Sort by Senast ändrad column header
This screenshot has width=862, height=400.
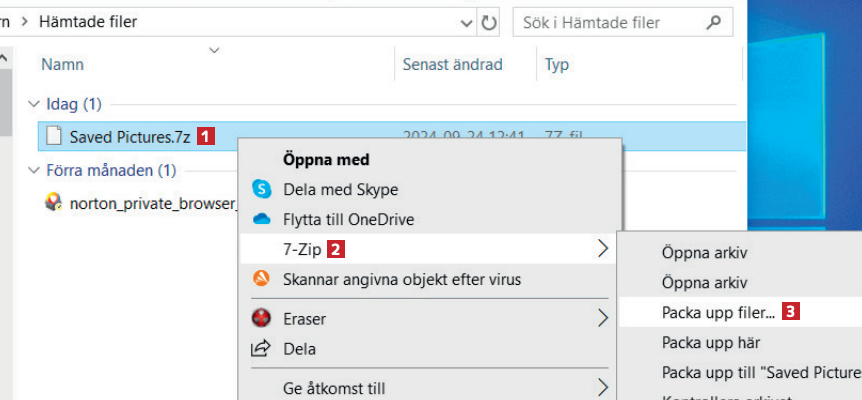coord(452,65)
